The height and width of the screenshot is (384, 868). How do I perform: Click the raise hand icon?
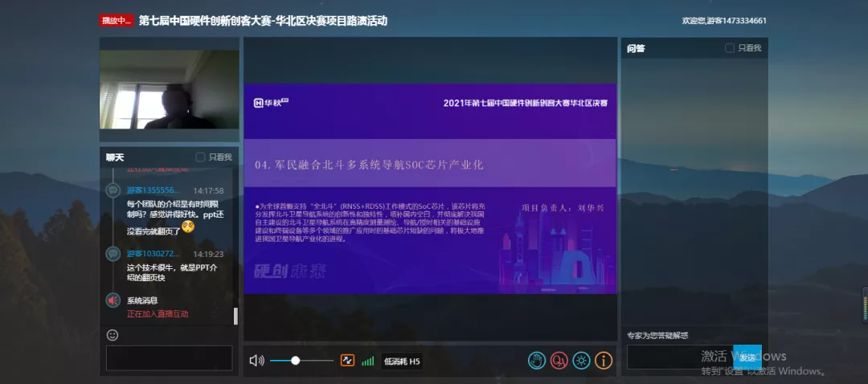click(537, 361)
